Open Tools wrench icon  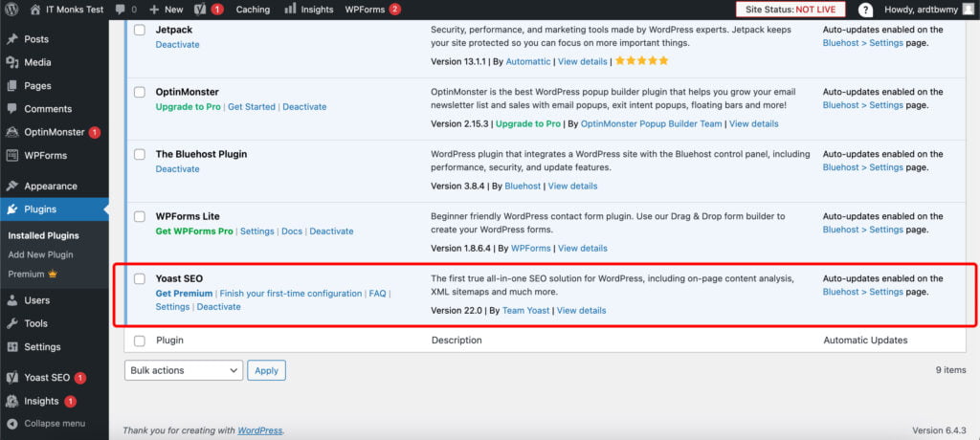pyautogui.click(x=11, y=323)
